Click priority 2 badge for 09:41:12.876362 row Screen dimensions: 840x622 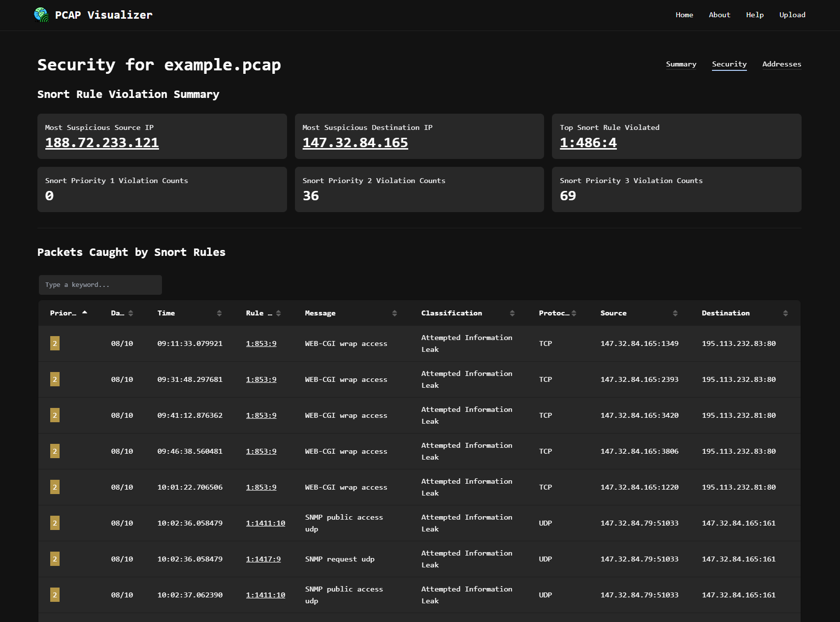(55, 415)
